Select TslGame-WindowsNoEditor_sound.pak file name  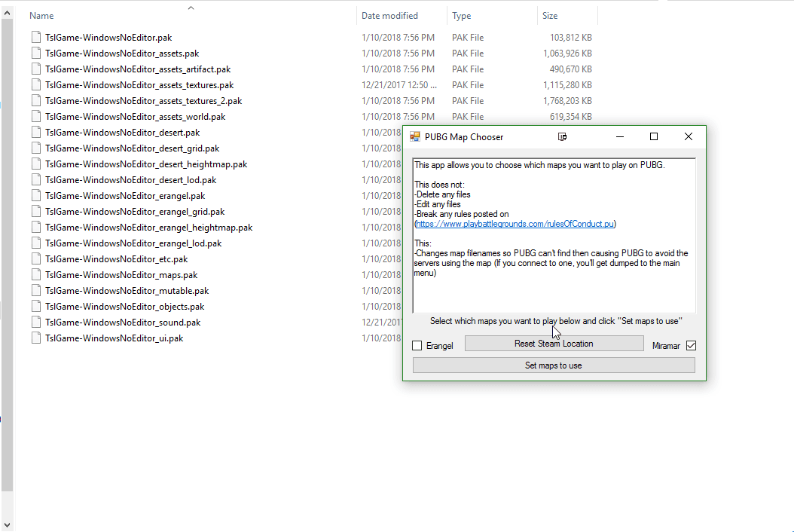click(x=123, y=323)
